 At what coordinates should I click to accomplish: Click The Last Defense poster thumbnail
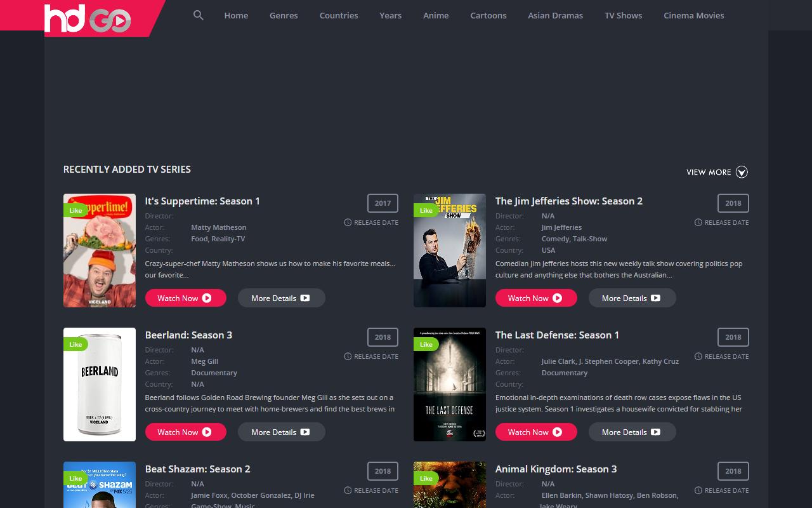(450, 384)
